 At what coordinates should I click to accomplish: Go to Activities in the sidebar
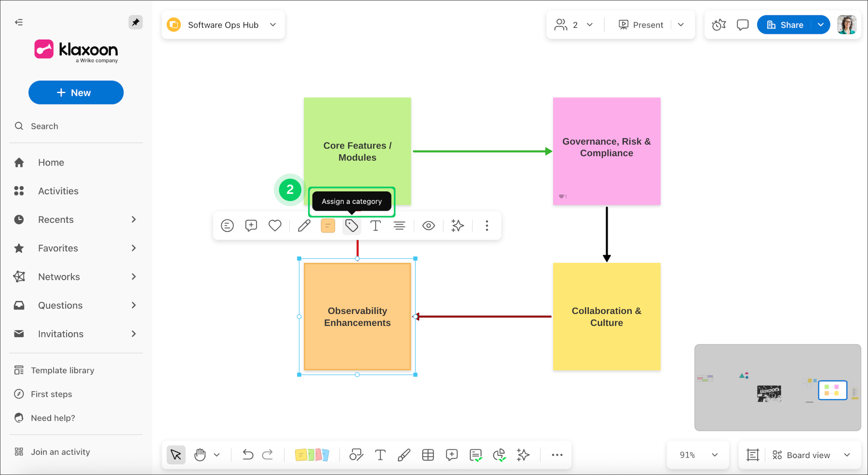click(x=58, y=191)
